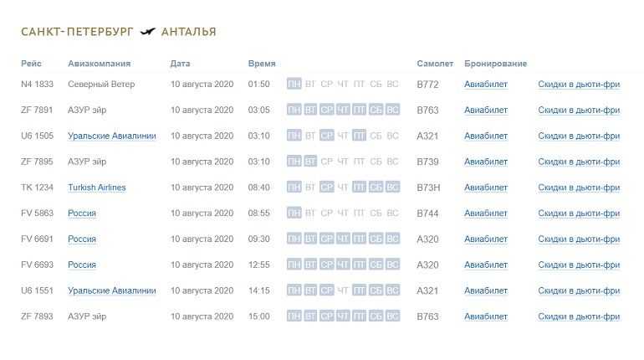Open Уральские Авиалинии link for flight U6 1551

pyautogui.click(x=112, y=291)
